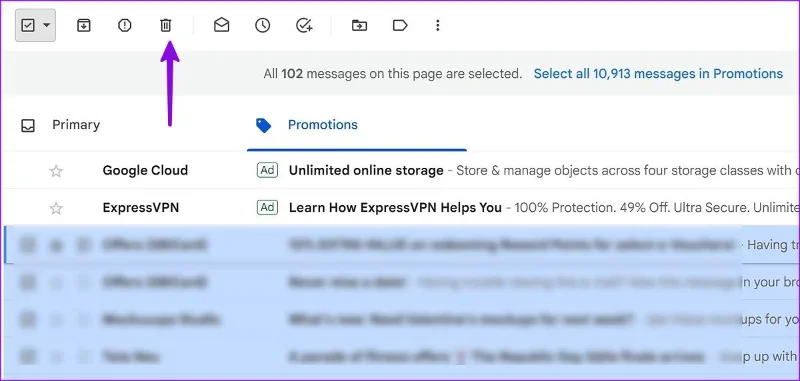Open the ExpressVPN sender name
This screenshot has height=381, width=800.
pos(141,208)
